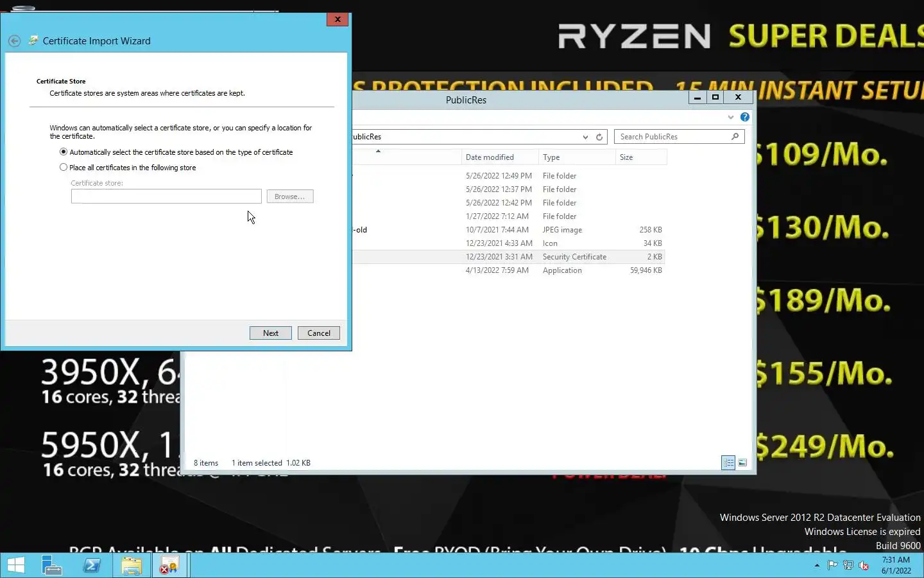Switch to large thumbnails view in PublicRes
The width and height of the screenshot is (924, 578).
point(742,462)
